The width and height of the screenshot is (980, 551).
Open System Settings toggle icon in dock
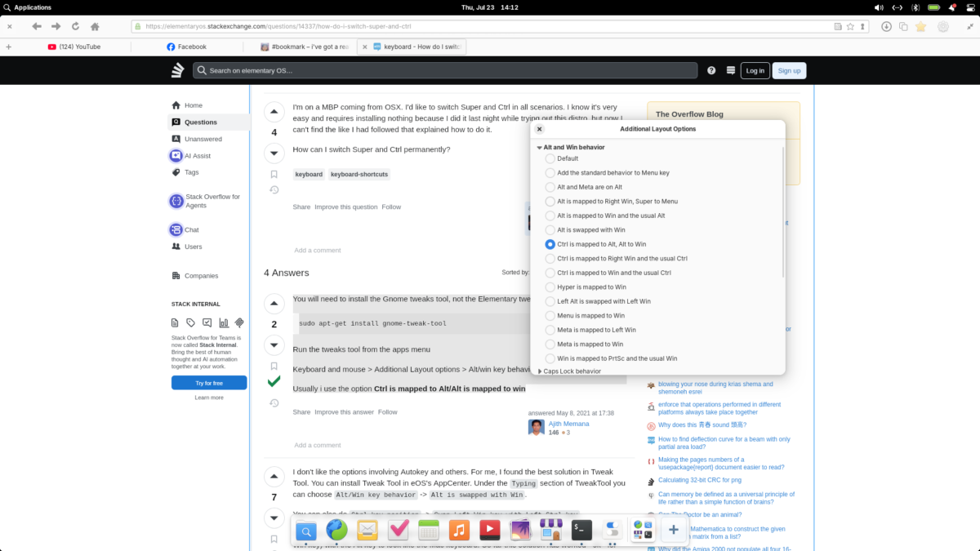(x=612, y=531)
